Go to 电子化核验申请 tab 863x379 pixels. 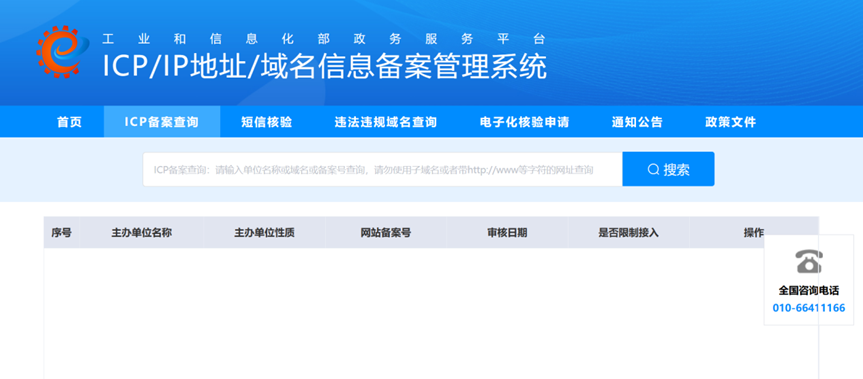click(524, 122)
